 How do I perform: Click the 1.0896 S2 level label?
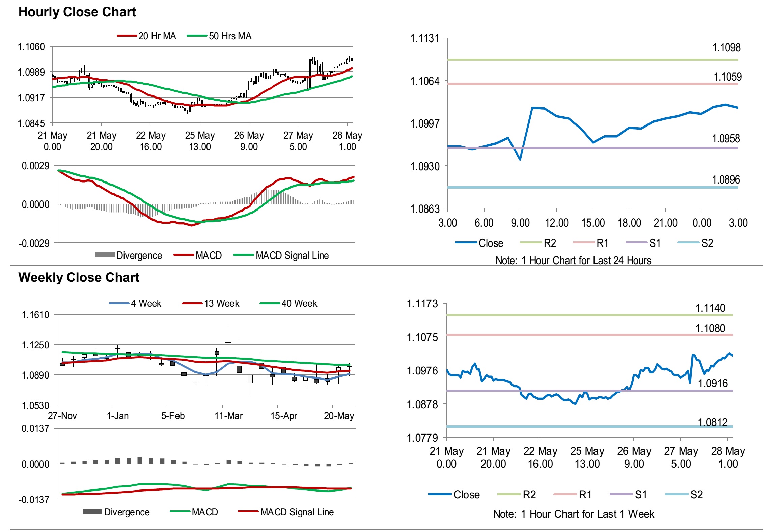[725, 180]
